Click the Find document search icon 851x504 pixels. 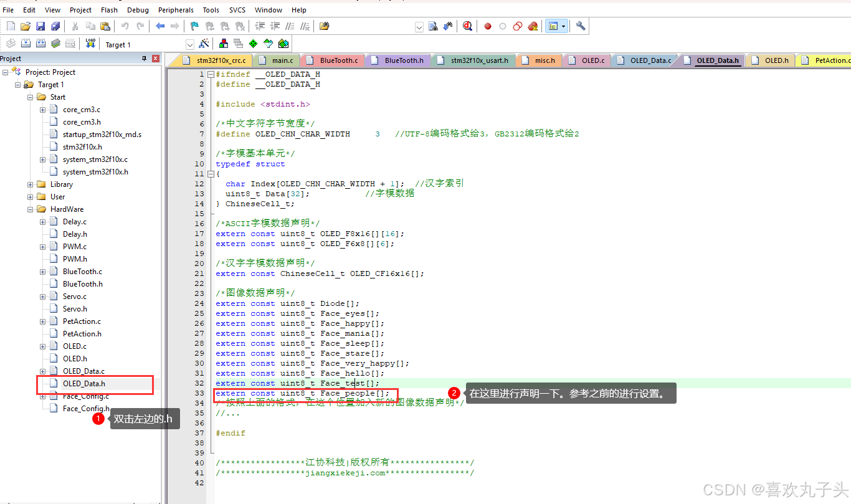point(433,26)
